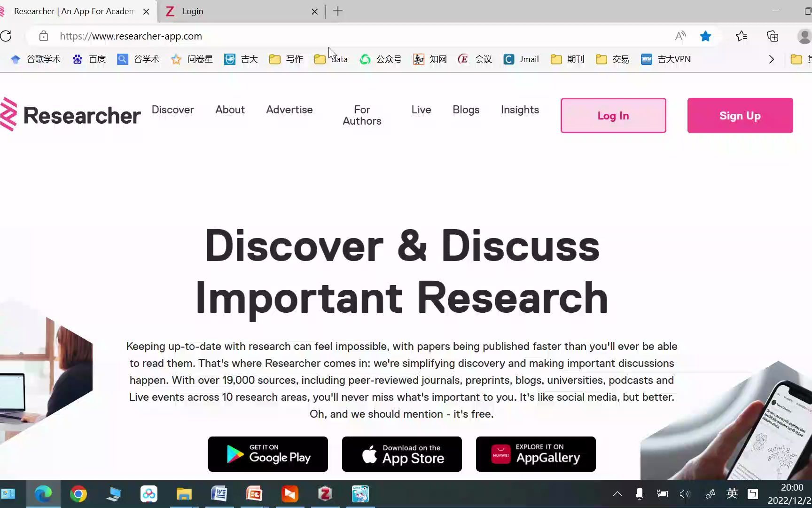This screenshot has height=508, width=812.
Task: Click the Get it on Google Play badge
Action: [x=268, y=454]
